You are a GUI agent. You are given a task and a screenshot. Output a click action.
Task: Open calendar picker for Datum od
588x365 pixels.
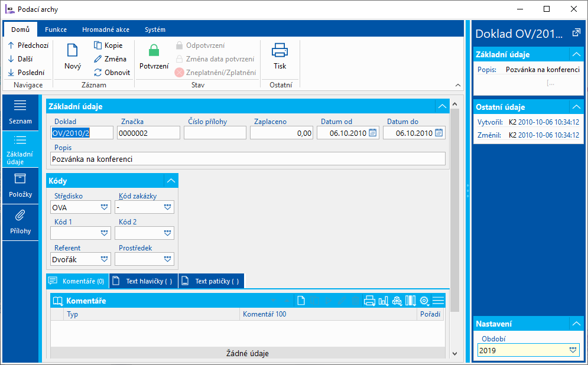coord(372,133)
